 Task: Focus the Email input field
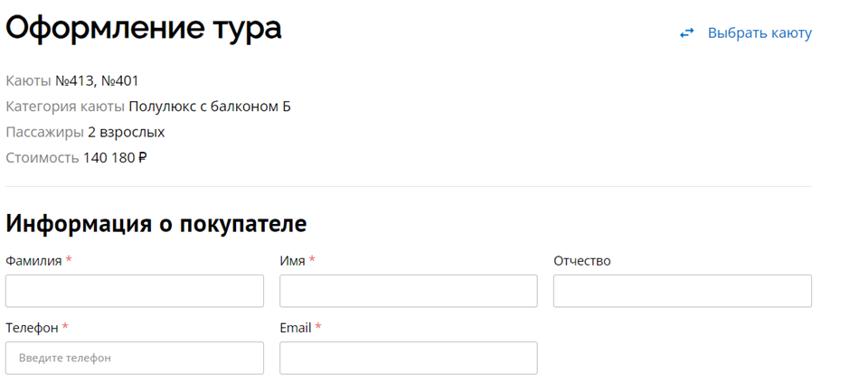click(409, 358)
